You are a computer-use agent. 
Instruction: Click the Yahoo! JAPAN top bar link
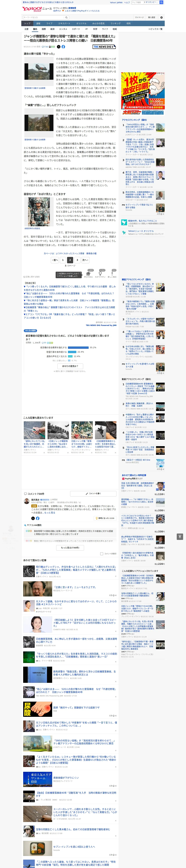point(116,2)
